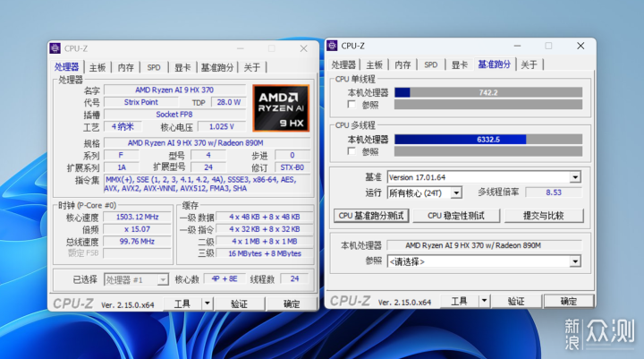Screen dimensions: 644x359
Task: Expand 工具 arrow in left window
Action: (x=208, y=303)
